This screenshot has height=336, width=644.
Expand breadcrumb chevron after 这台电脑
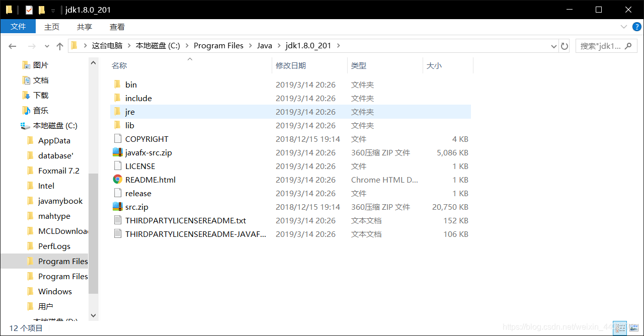129,46
